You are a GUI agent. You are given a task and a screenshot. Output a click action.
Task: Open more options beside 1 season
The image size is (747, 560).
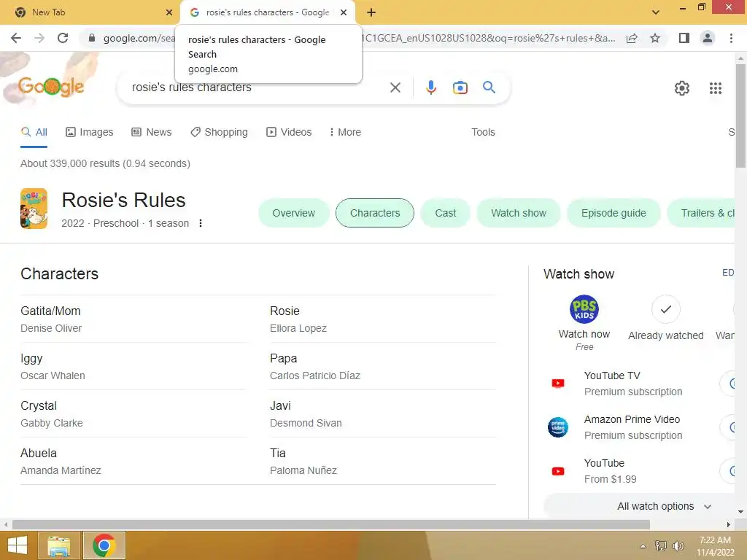point(201,223)
